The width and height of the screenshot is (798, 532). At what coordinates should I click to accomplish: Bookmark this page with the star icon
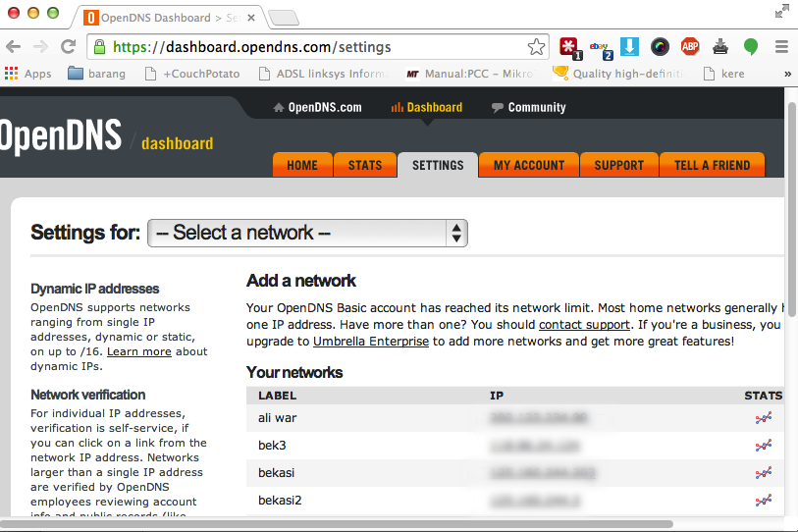536,46
